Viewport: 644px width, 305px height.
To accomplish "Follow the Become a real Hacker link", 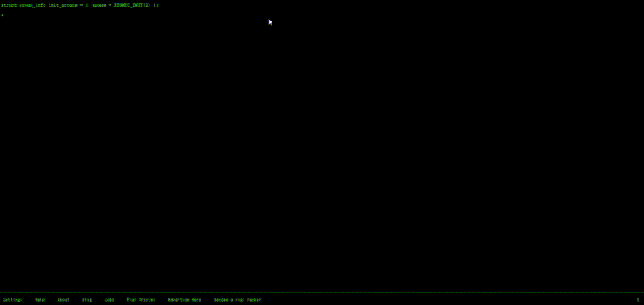I will coord(238,300).
